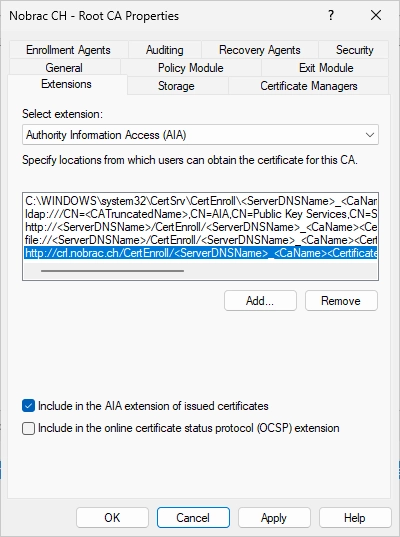Go to the Certificate Managers tab
The width and height of the screenshot is (400, 537).
309,86
